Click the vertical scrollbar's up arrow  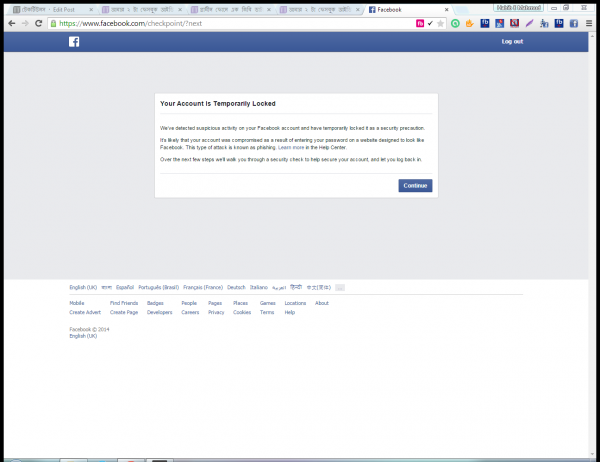click(x=593, y=36)
